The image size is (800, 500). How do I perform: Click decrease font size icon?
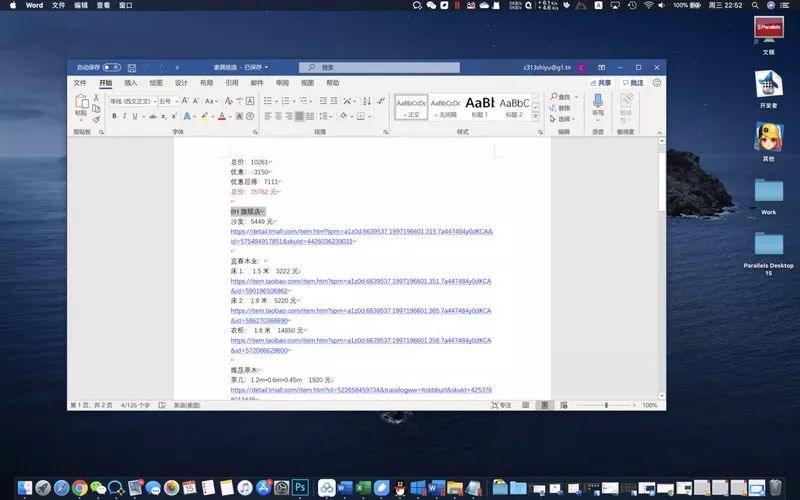coord(195,101)
